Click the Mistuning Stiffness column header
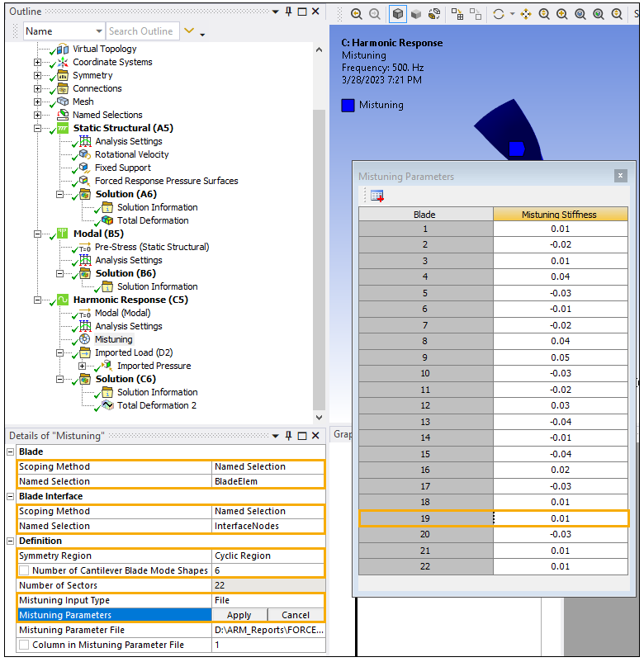The image size is (644, 662). [x=560, y=215]
